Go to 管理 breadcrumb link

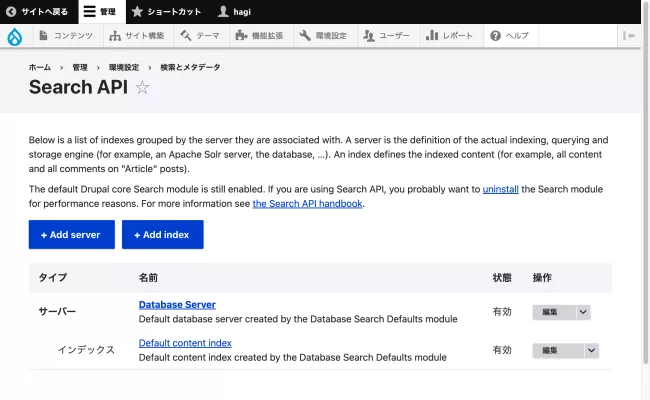click(80, 67)
